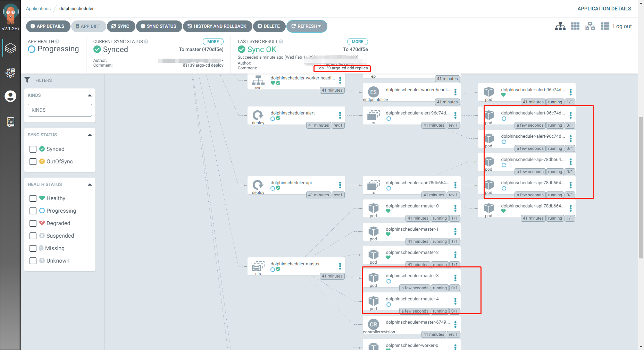
Task: Open the Documentation sidebar icon
Action: (10, 122)
